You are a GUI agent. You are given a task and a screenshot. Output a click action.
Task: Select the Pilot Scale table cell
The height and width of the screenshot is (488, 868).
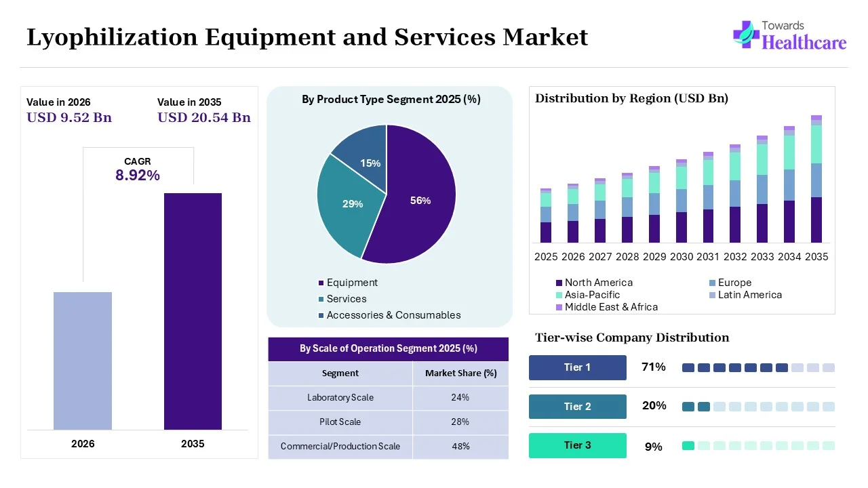(x=340, y=422)
